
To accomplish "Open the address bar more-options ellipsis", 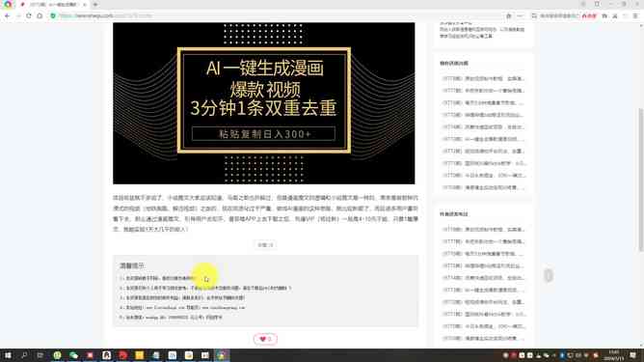I will (x=520, y=15).
